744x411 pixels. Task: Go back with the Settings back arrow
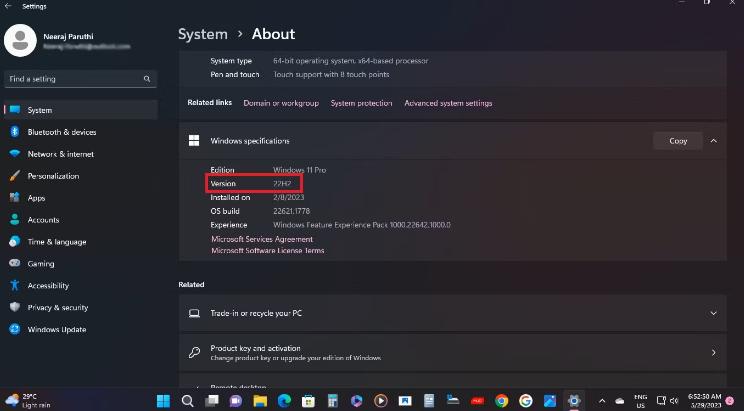pos(8,6)
